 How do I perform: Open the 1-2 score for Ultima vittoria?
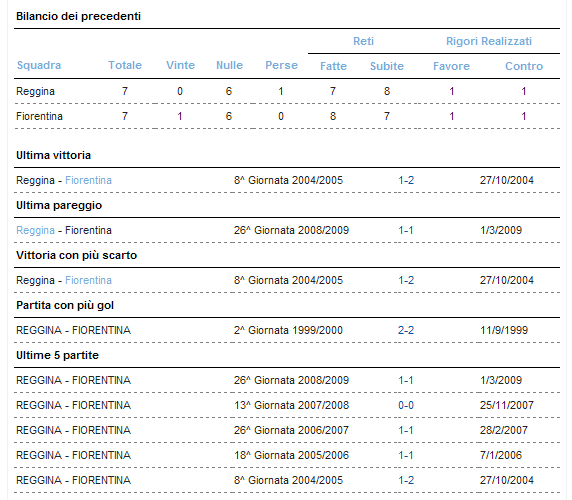pos(406,180)
